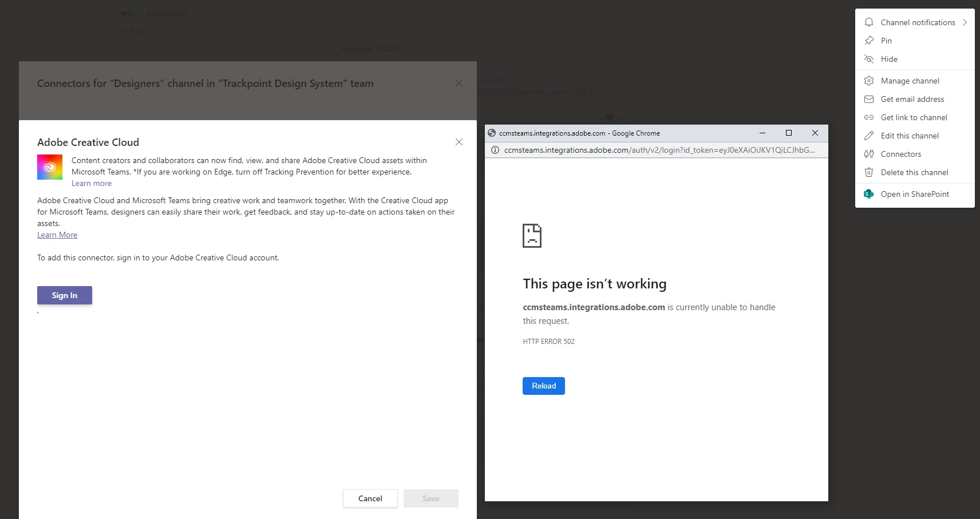Click the sad page error icon in Chrome
This screenshot has height=519, width=980.
click(x=532, y=235)
